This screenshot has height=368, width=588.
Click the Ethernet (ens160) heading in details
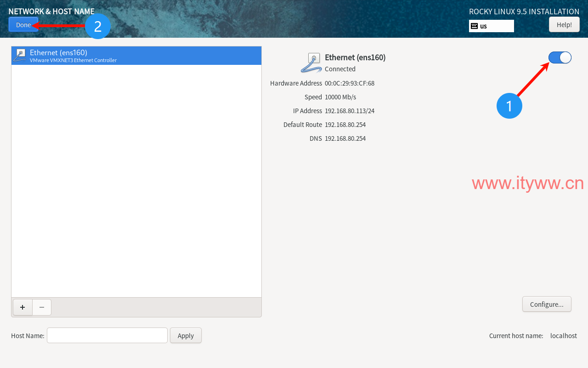pos(355,57)
